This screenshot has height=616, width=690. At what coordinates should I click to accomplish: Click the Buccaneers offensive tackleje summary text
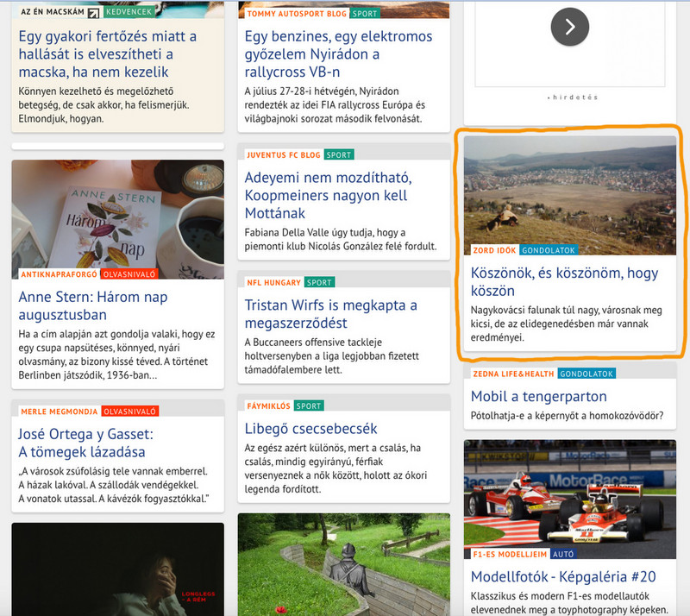[x=332, y=355]
